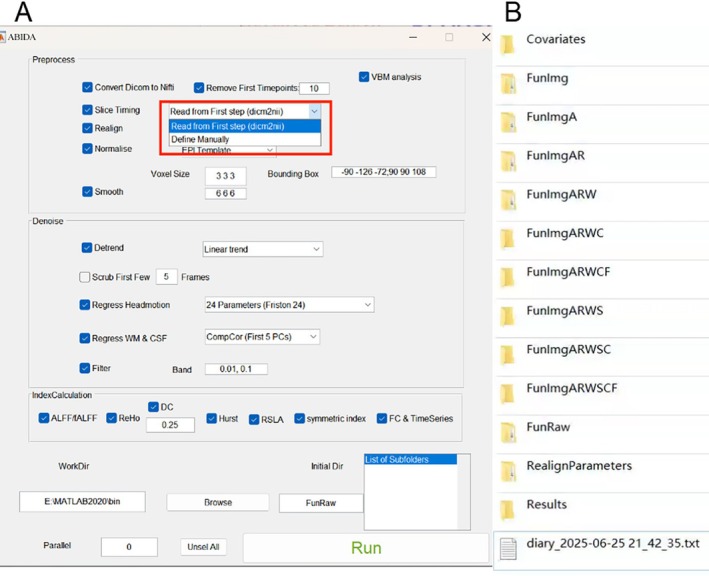Viewport: 709px width, 576px height.
Task: Select the diary text file icon
Action: point(508,549)
